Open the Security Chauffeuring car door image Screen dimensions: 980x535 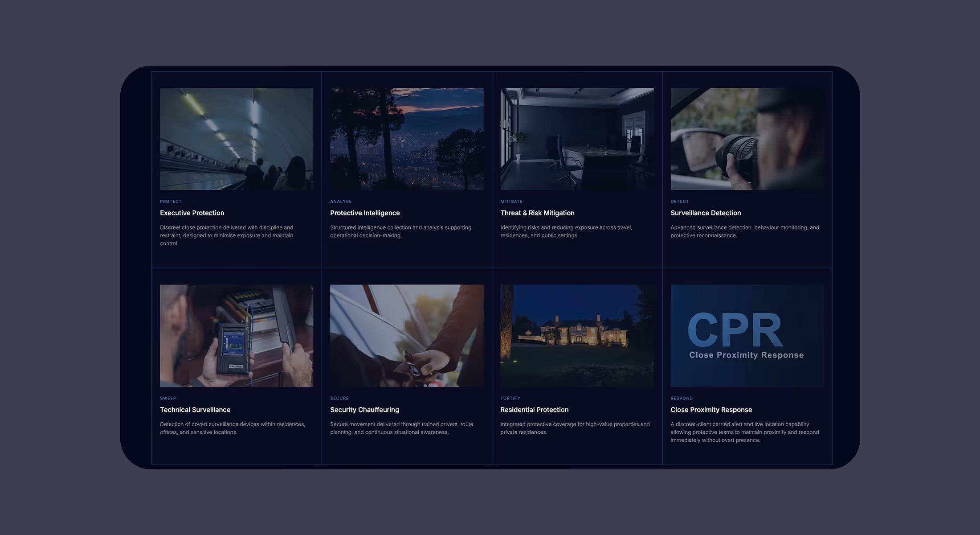[407, 336]
